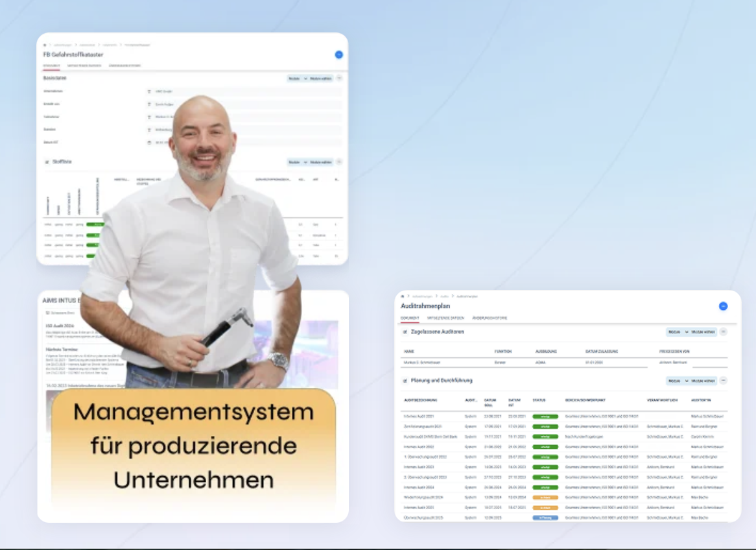Click blue status badge in last audit row
This screenshot has height=550, width=756.
[x=545, y=518]
